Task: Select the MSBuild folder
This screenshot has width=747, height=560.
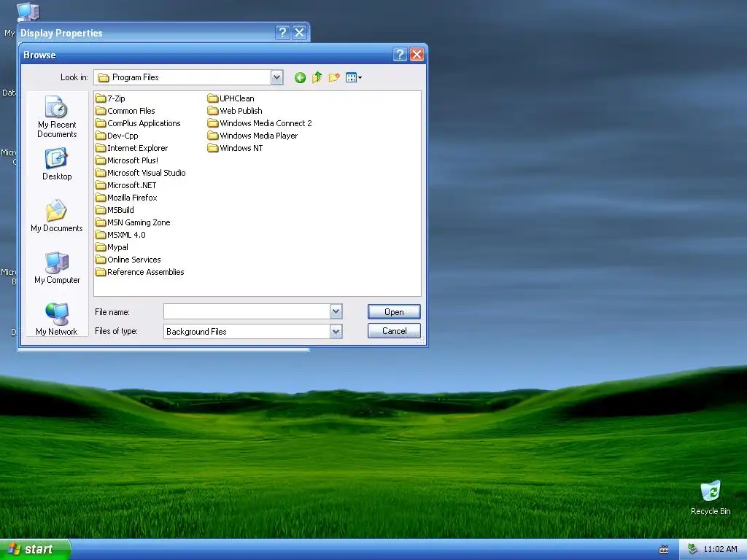Action: point(115,210)
